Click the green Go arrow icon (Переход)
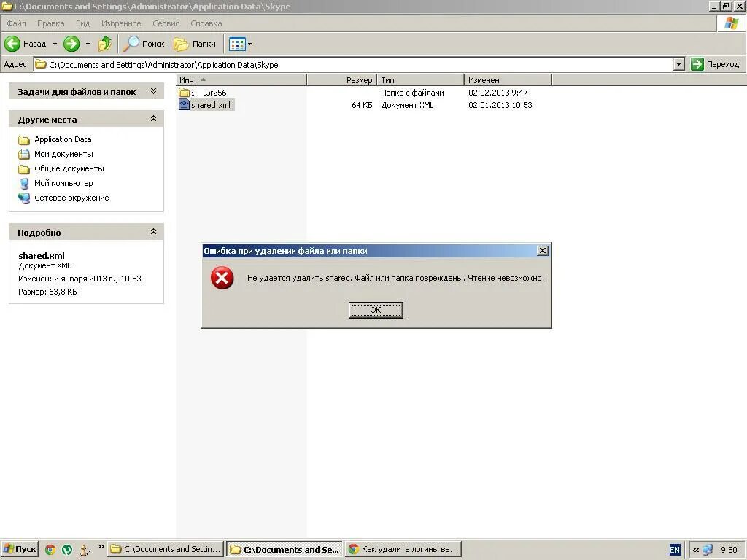Viewport: 747px width, 560px height. (x=697, y=64)
